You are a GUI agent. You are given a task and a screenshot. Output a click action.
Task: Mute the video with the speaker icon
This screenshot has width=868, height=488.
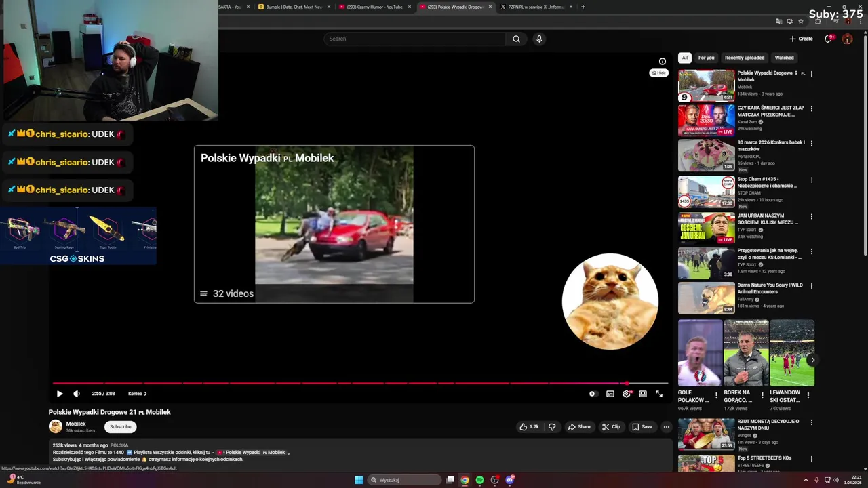[77, 394]
